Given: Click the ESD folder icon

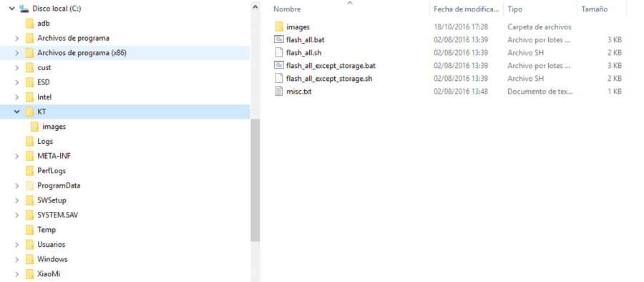Looking at the screenshot, I should tap(29, 82).
